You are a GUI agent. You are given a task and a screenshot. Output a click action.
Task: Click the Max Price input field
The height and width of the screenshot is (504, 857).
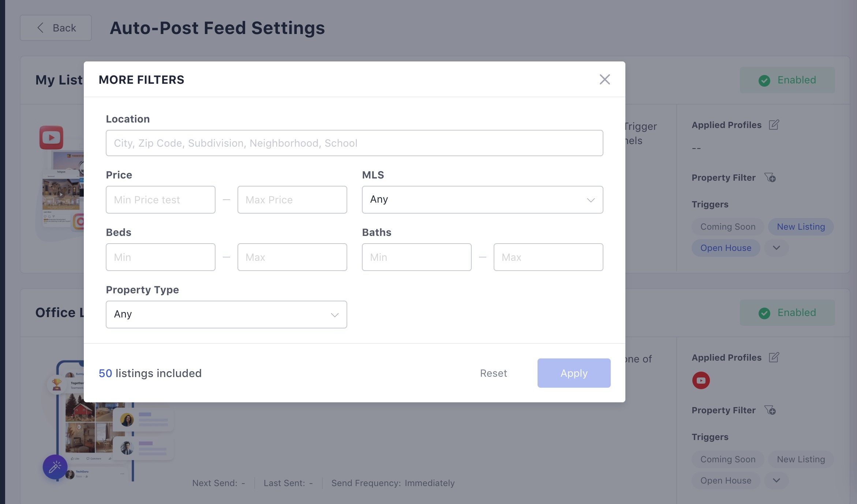tap(292, 200)
